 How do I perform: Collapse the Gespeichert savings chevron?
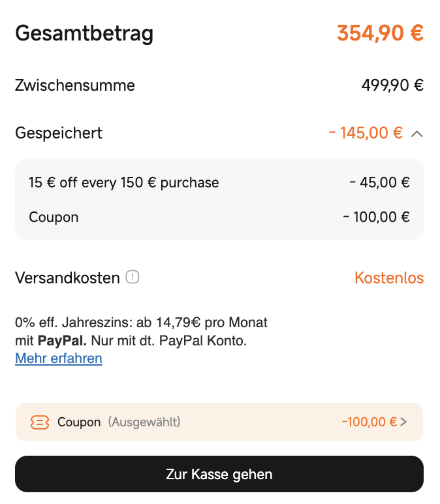coord(416,134)
